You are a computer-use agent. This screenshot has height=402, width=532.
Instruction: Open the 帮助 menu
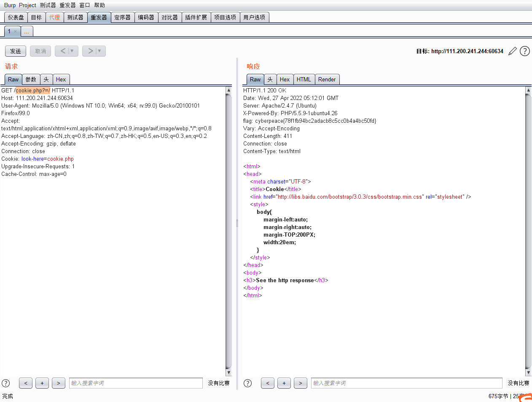click(99, 5)
